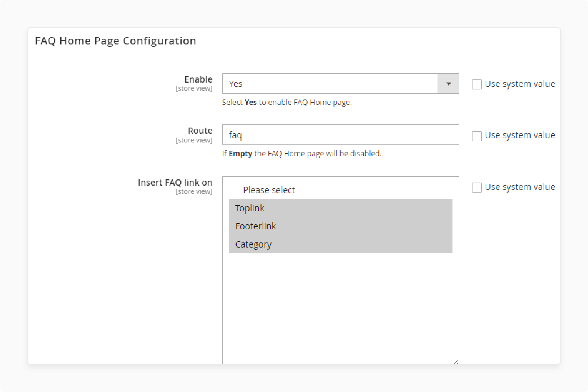
Task: Focus the Route input field containing faq
Action: pyautogui.click(x=340, y=135)
